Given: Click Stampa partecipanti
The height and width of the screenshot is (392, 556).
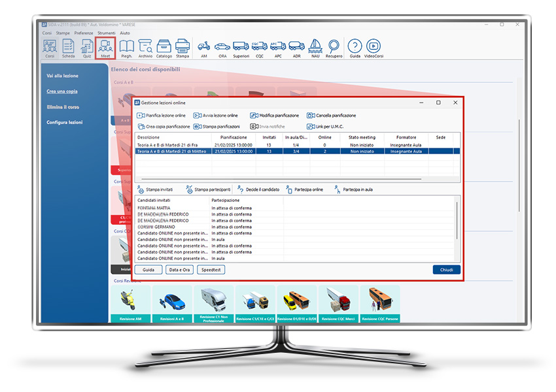Looking at the screenshot, I should coord(209,189).
